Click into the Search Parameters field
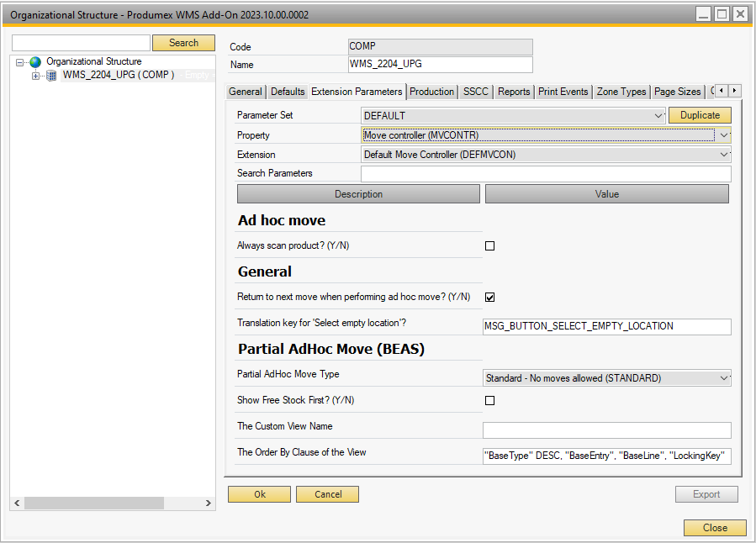Screen dimensions: 756x543 (x=545, y=174)
